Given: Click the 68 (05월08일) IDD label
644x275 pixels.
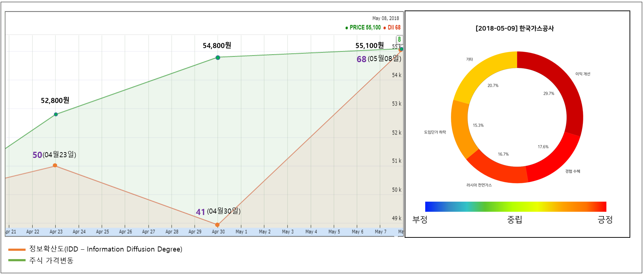Looking at the screenshot, I should click(x=379, y=59).
